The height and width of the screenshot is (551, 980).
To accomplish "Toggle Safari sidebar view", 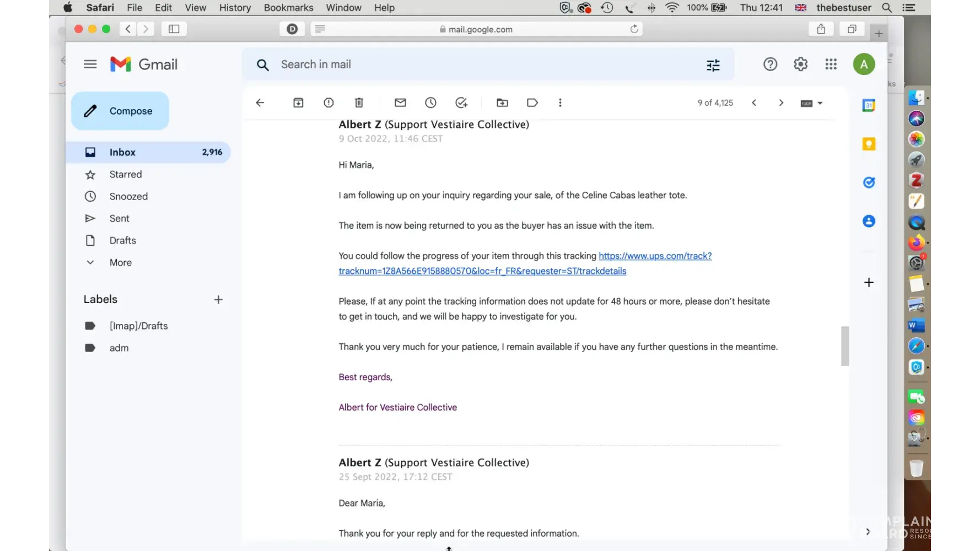I will click(x=174, y=29).
